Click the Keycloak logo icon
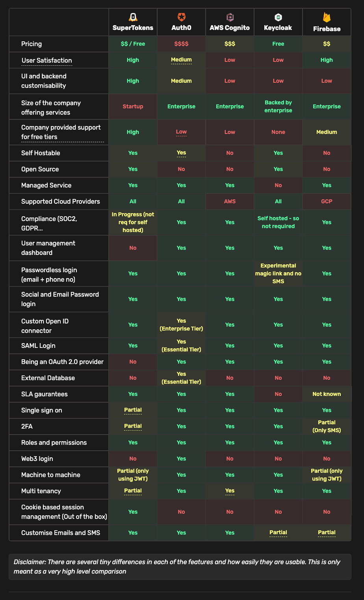 point(278,17)
